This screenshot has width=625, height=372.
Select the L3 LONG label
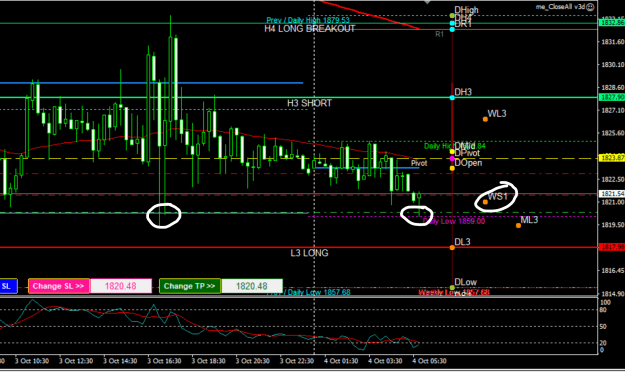309,253
